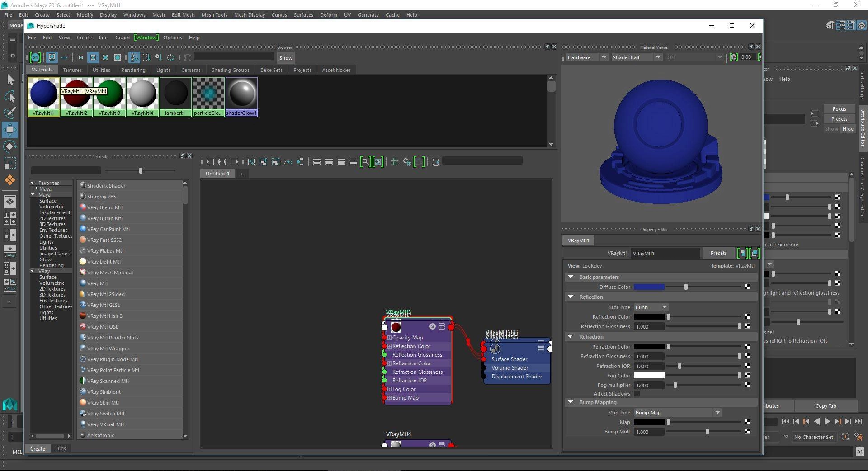Expand Opacity Map attribute on VRayMtl2 node
Viewport: 868px width, 471px height.
point(389,338)
